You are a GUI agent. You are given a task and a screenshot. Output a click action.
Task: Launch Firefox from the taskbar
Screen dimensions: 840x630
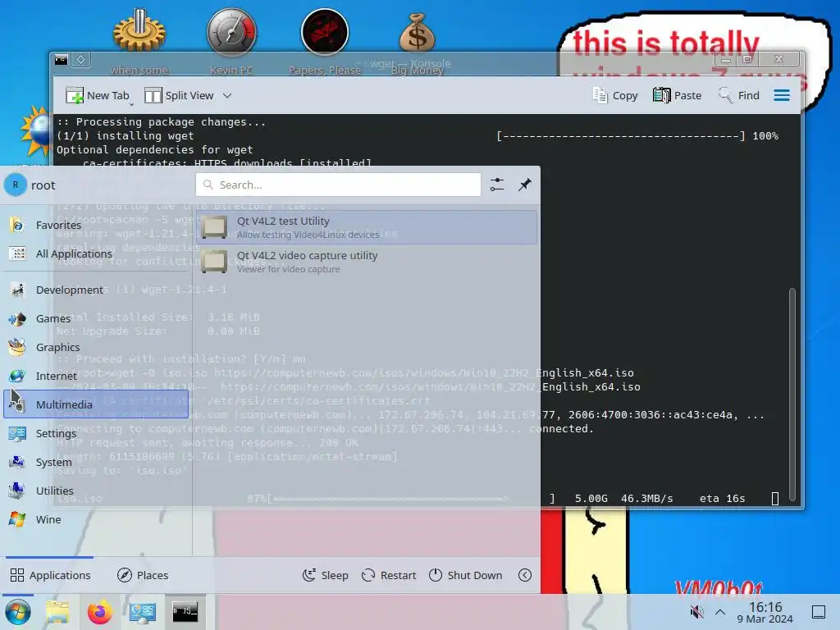click(x=99, y=612)
